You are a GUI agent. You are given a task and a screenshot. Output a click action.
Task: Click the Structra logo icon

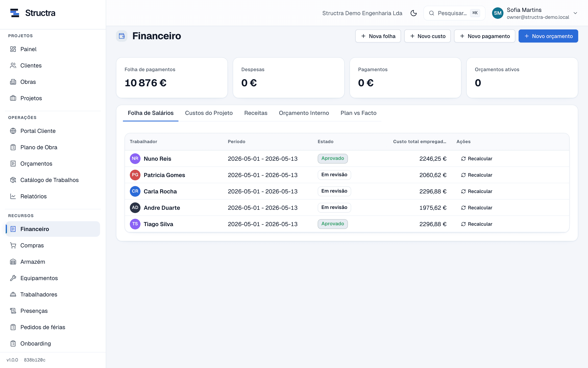point(14,13)
